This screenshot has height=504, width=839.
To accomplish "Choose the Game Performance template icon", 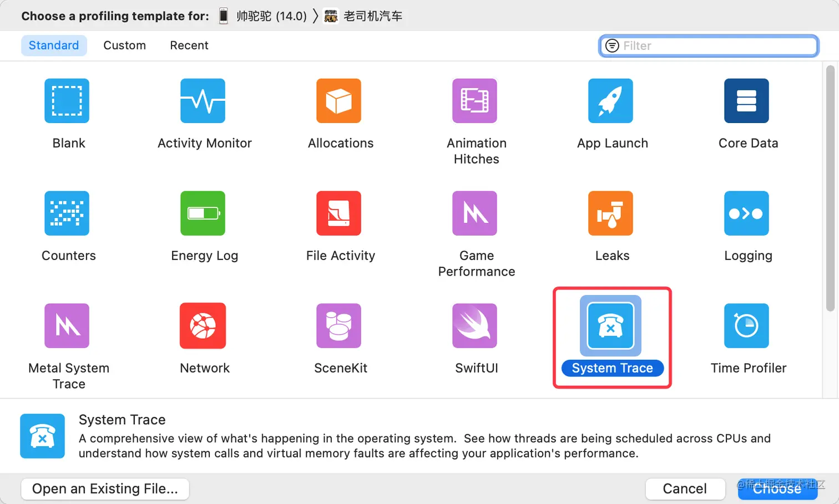I will pos(474,213).
